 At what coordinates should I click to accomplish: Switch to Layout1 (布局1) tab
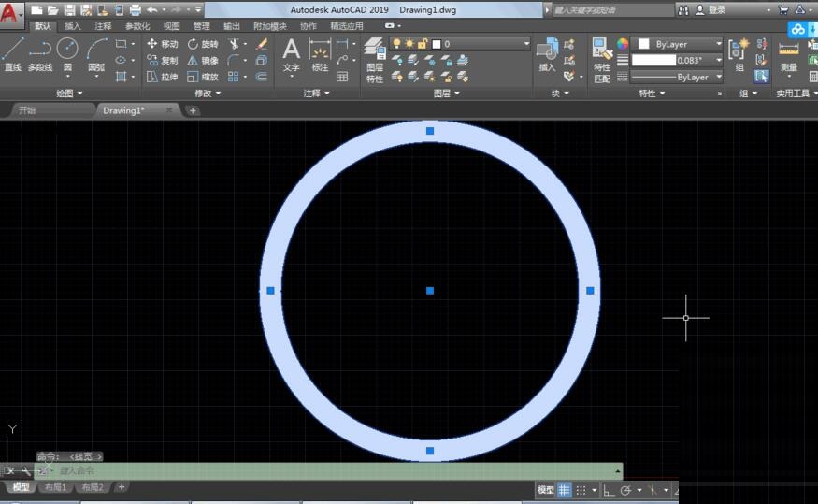pos(55,487)
